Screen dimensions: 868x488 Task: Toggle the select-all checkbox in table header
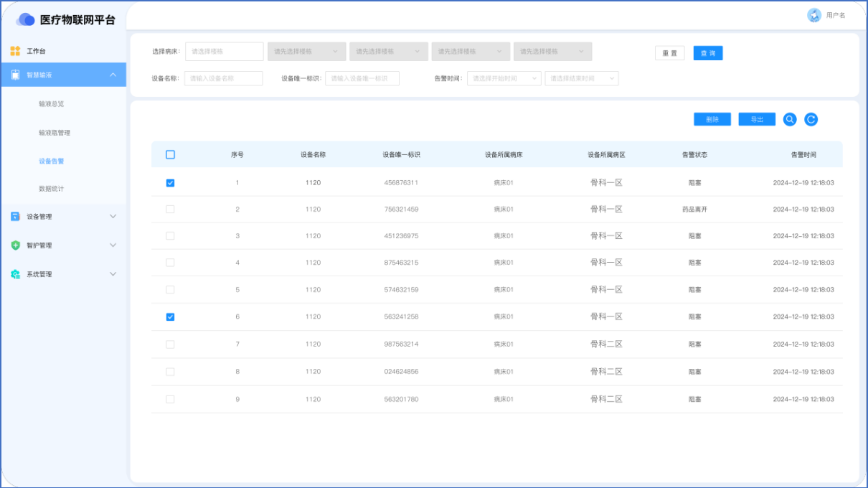click(170, 154)
